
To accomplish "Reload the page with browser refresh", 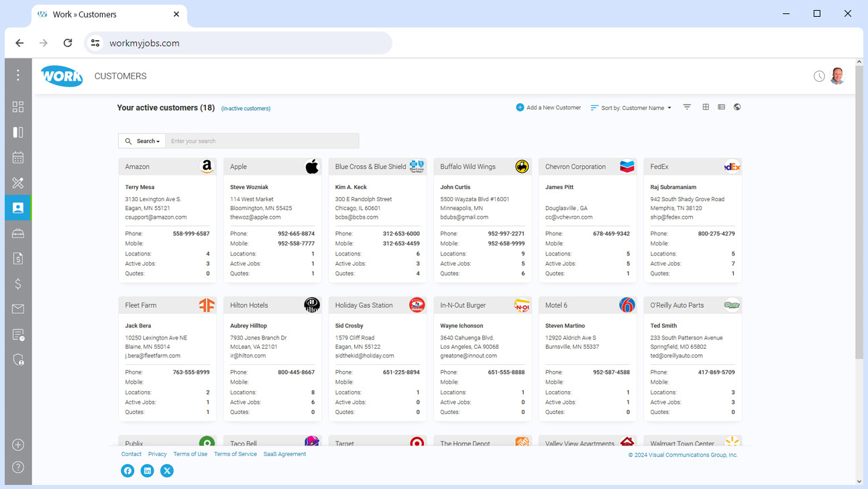I will (x=68, y=43).
